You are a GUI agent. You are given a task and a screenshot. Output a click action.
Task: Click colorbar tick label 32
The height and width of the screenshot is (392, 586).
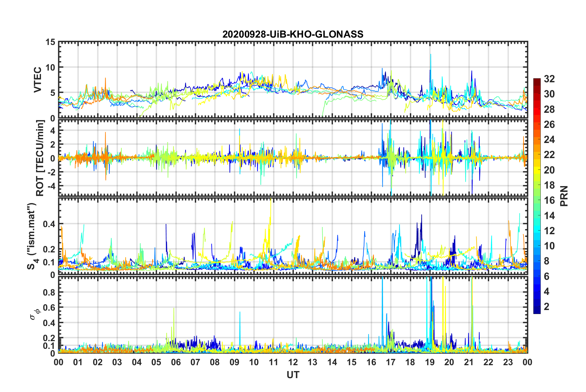[549, 79]
